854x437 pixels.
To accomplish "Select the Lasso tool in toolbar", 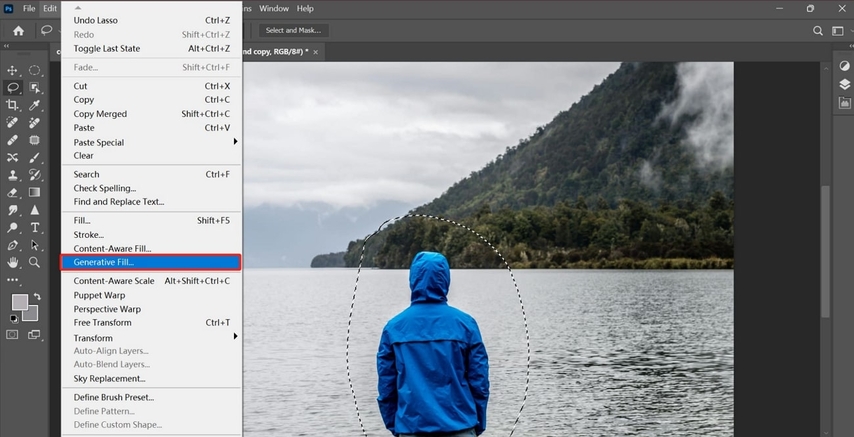I will point(13,88).
